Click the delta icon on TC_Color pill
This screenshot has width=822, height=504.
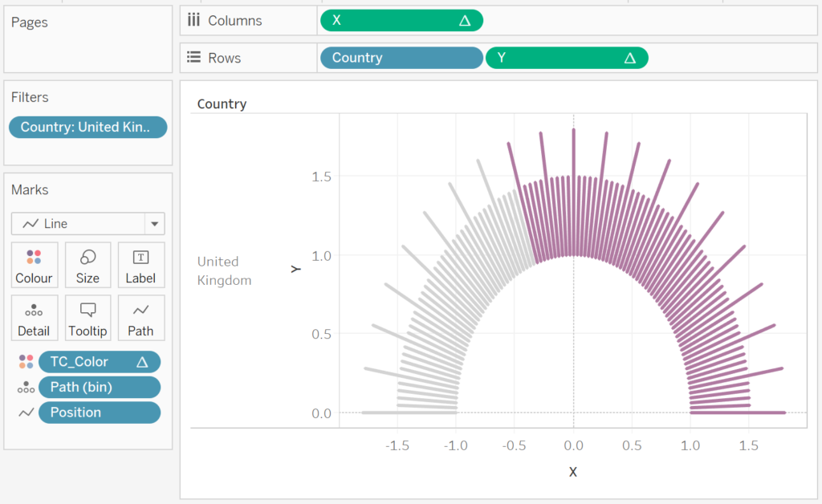(142, 362)
